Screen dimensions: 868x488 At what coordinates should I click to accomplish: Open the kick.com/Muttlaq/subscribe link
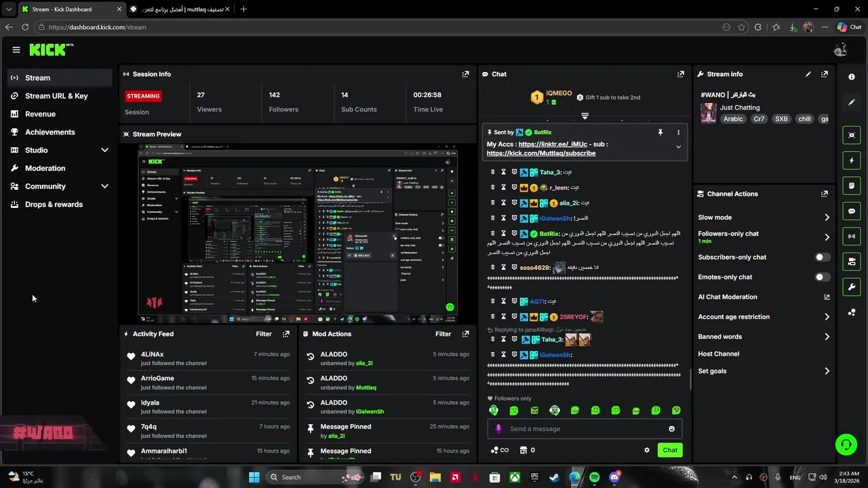tap(541, 153)
